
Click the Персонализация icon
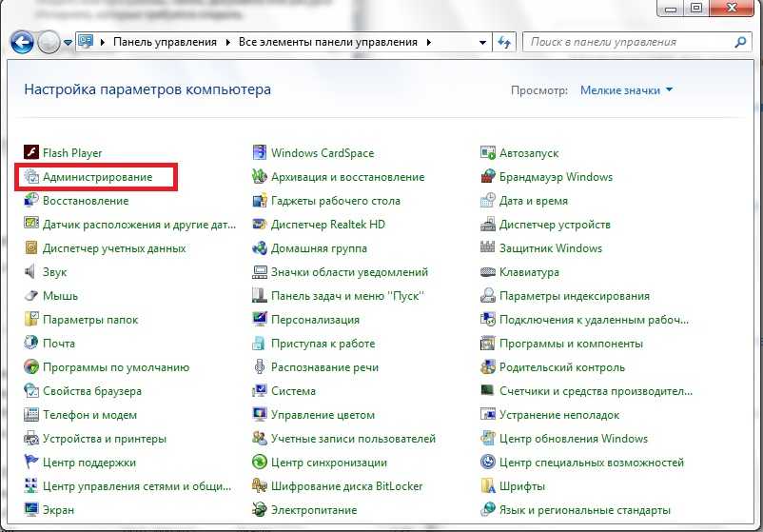pyautogui.click(x=260, y=320)
